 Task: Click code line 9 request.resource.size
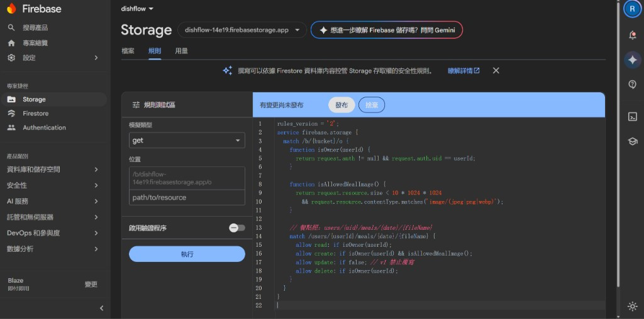pyautogui.click(x=369, y=192)
